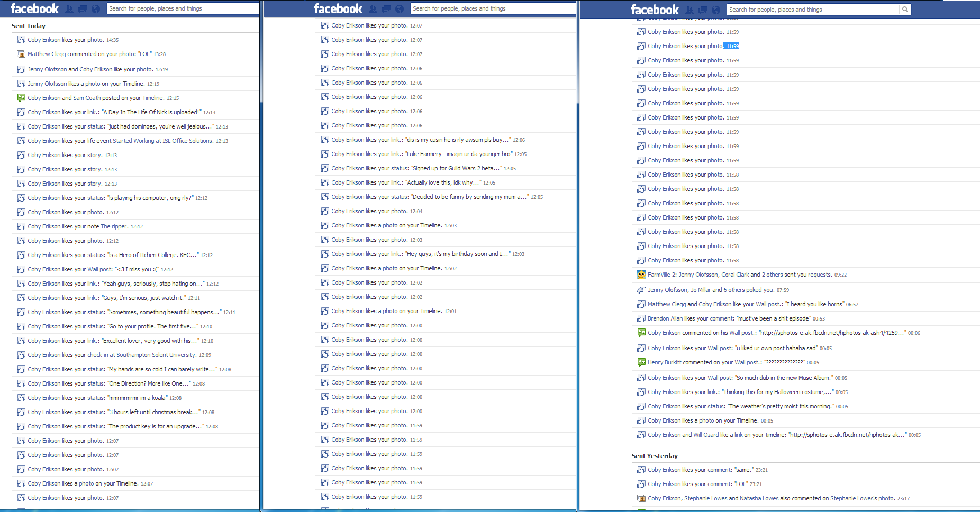This screenshot has height=512, width=980.
Task: Open messages icon in the right window header
Action: [x=703, y=10]
